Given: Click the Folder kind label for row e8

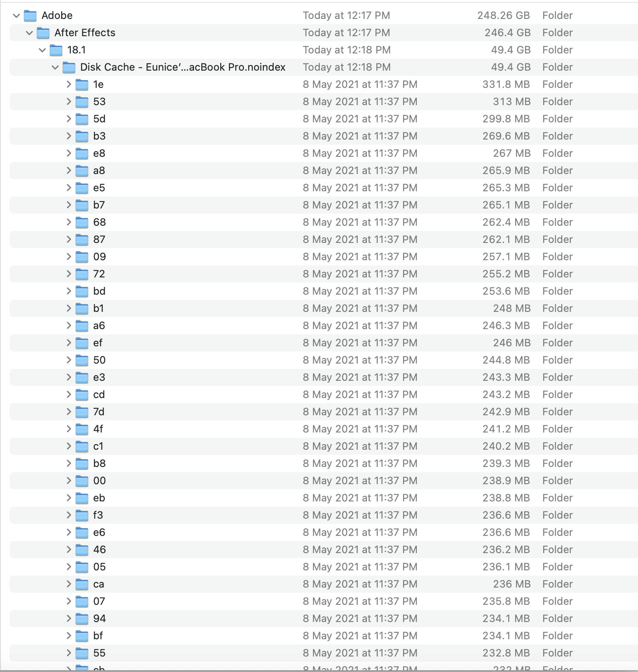Looking at the screenshot, I should click(557, 153).
